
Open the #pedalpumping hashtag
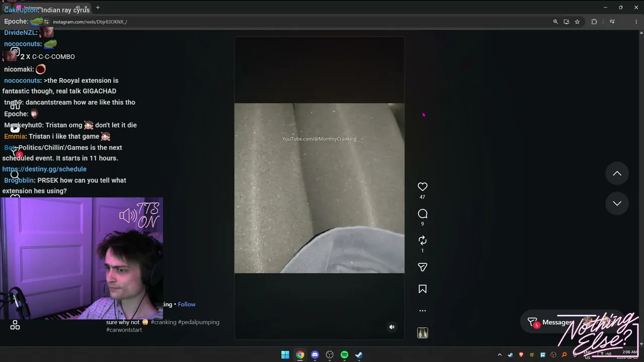pos(199,322)
